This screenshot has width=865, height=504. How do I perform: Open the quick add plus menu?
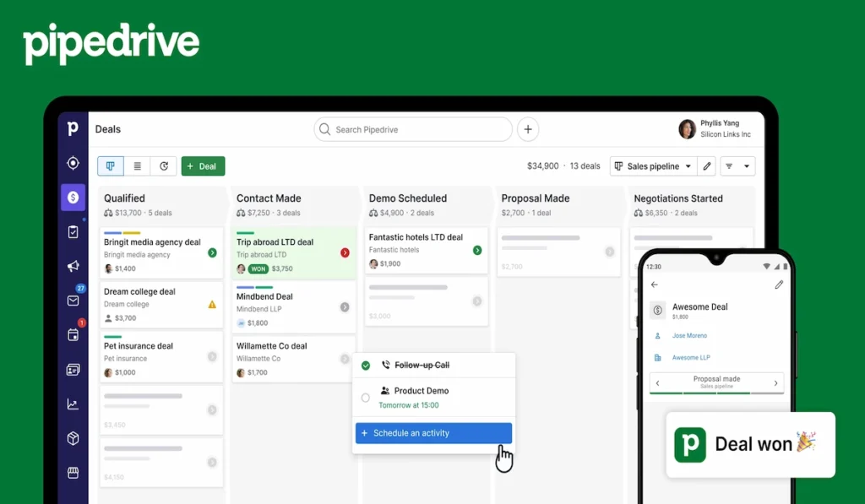(x=527, y=129)
